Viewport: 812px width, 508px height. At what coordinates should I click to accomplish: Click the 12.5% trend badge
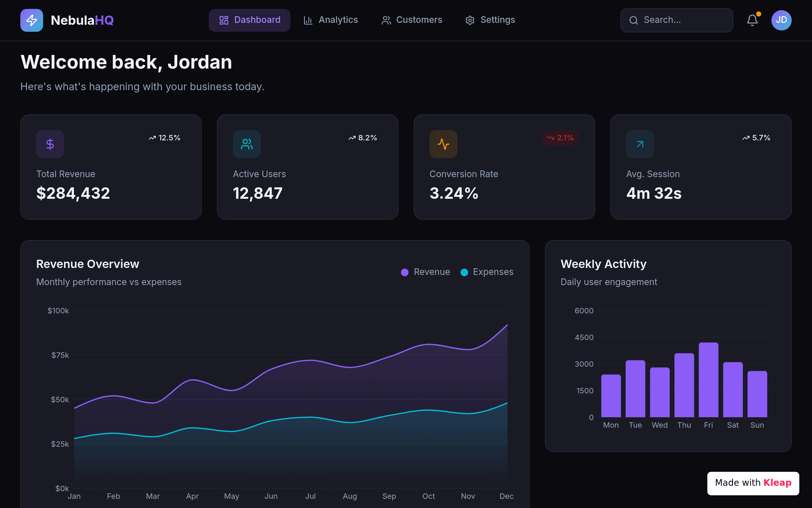point(165,138)
